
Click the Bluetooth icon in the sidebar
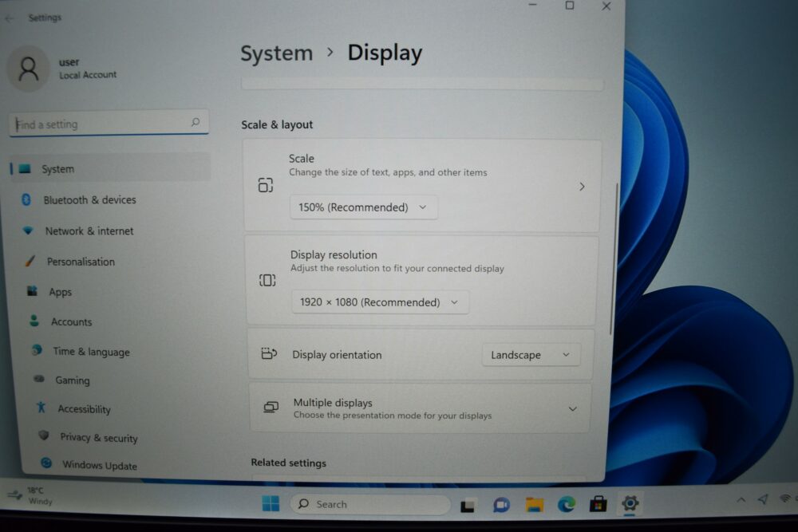(x=26, y=200)
